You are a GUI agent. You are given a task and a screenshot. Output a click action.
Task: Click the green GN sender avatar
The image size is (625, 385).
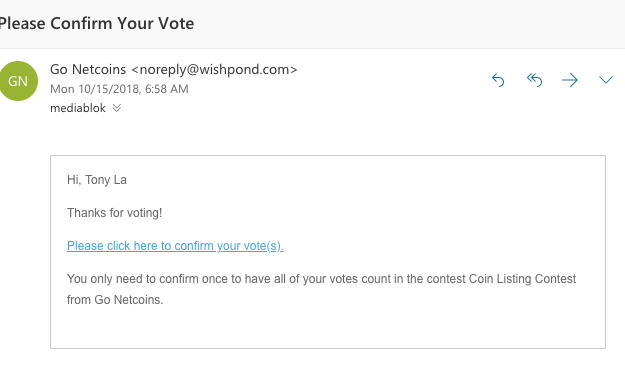[18, 81]
